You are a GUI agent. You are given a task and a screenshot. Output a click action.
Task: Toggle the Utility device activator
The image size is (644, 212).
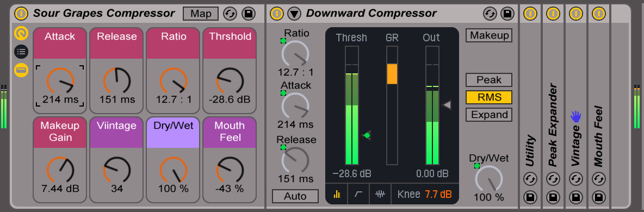pos(530,14)
